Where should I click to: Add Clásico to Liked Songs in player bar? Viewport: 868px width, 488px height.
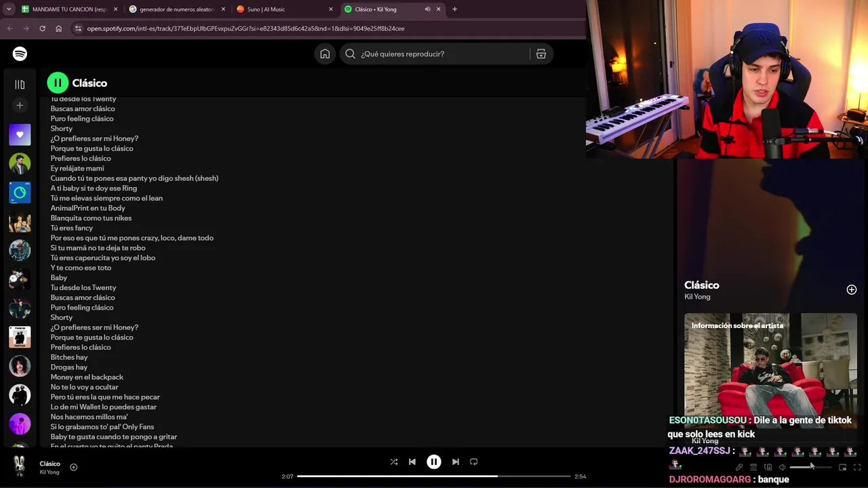pos(73,467)
